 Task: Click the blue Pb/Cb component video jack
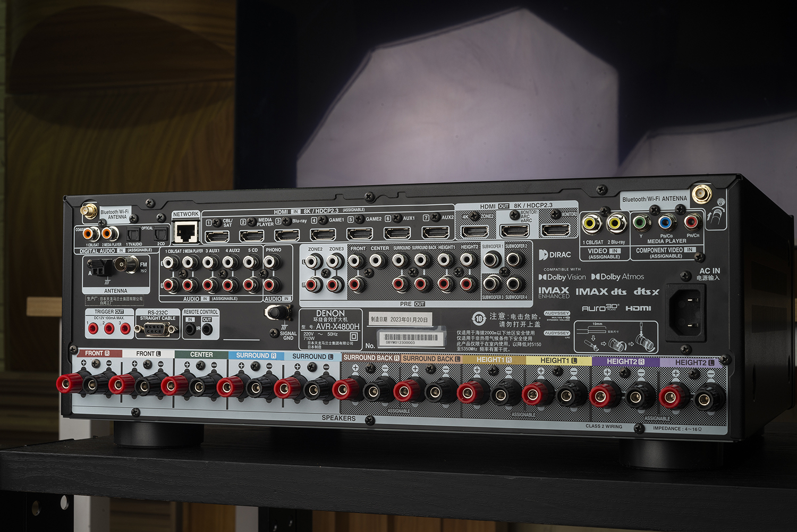667,222
